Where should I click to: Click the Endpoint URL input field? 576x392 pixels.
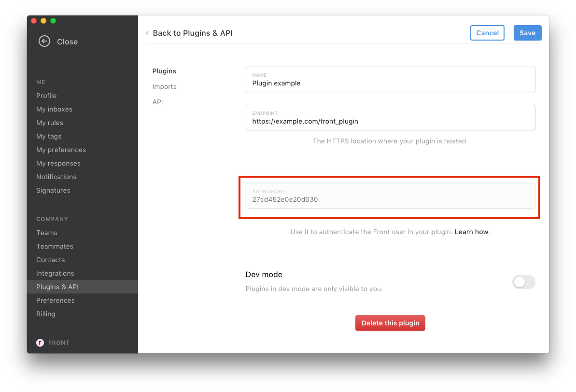390,118
